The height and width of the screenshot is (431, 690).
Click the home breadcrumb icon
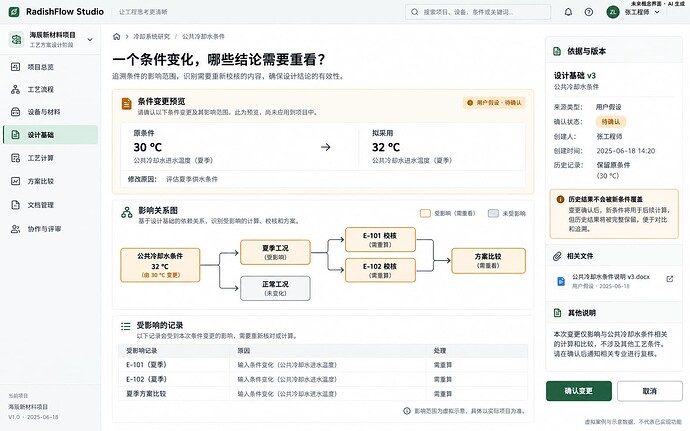point(117,37)
